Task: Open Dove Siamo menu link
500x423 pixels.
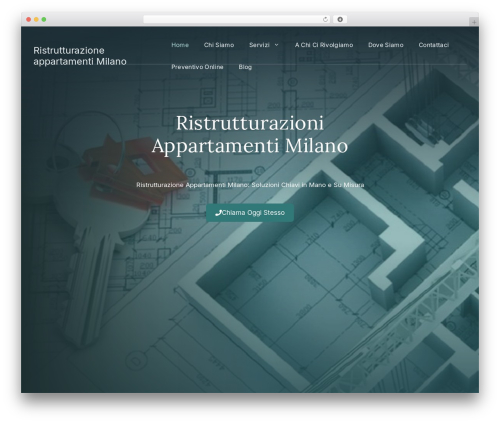Action: click(386, 45)
